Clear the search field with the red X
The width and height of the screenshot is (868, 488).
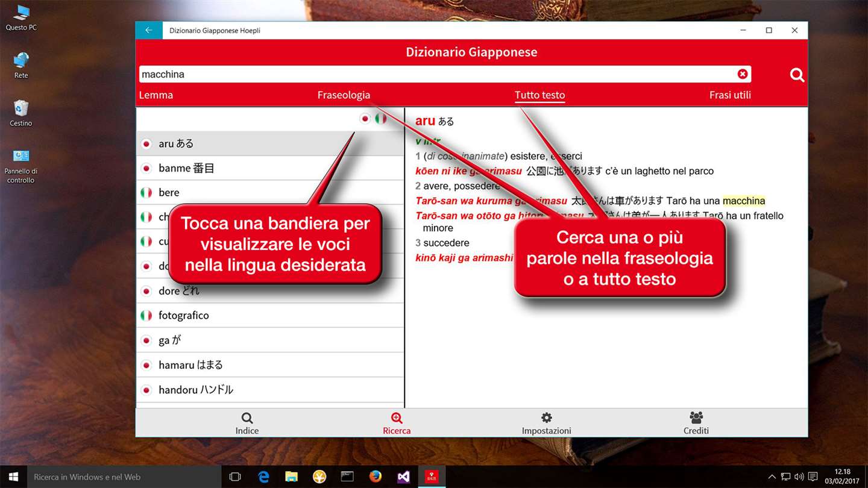(743, 74)
